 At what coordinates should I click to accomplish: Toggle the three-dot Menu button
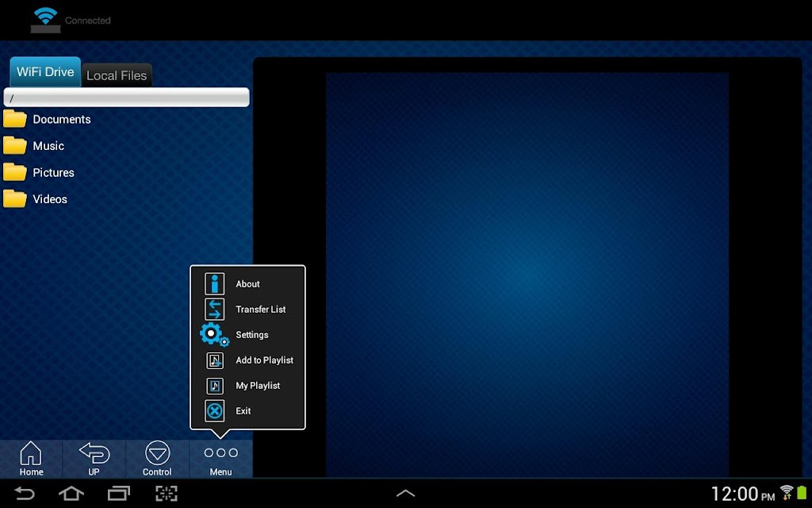pyautogui.click(x=220, y=459)
